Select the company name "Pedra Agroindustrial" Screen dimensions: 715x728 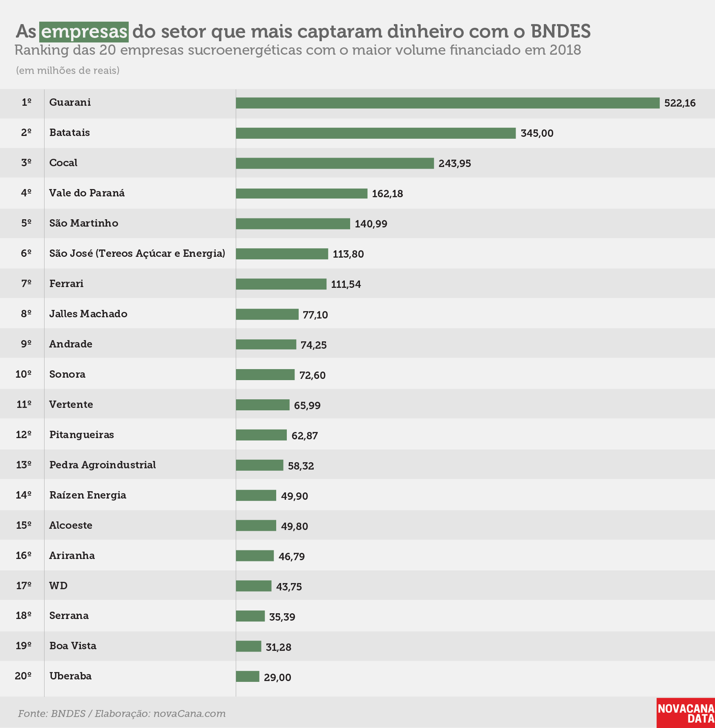click(103, 465)
